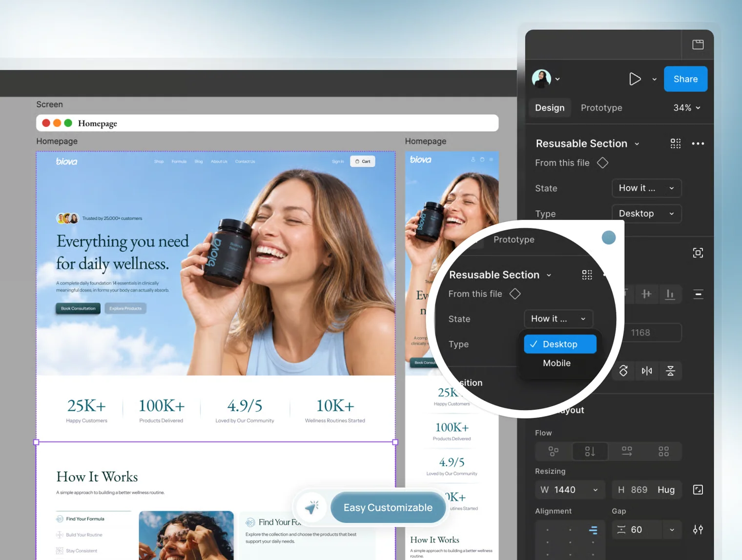Click the Sign In link
Screen dimensions: 742x560
[338, 161]
